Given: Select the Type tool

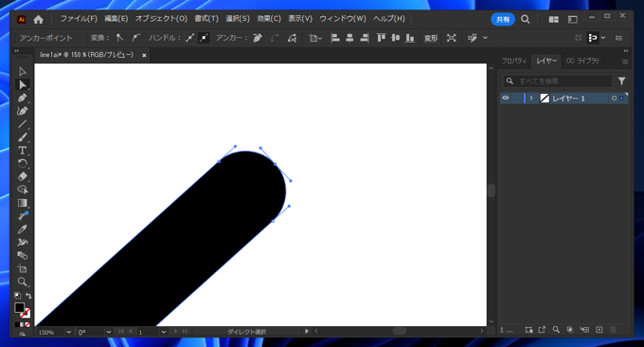Looking at the screenshot, I should pyautogui.click(x=22, y=151).
